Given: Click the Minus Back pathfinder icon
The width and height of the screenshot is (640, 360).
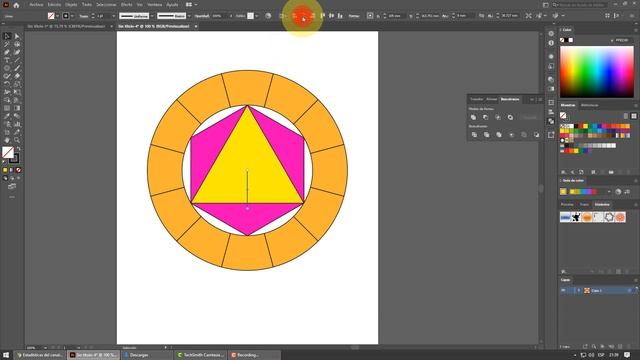Looking at the screenshot, I should tap(536, 135).
